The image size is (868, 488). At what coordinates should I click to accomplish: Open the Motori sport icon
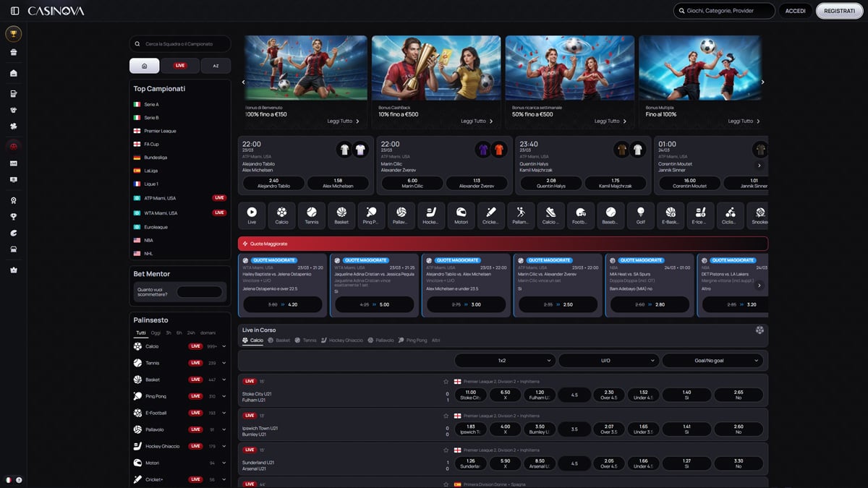tap(461, 215)
